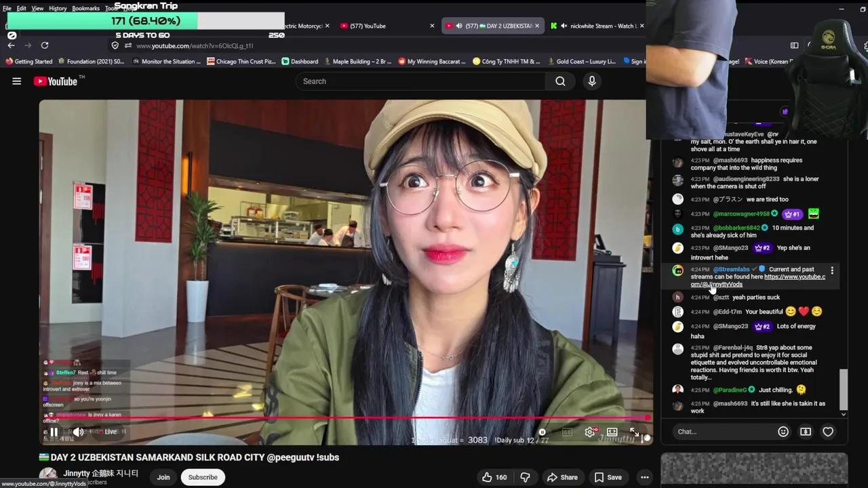The width and height of the screenshot is (868, 488).
Task: Click the site tracking protection shield icon
Action: pos(115,45)
